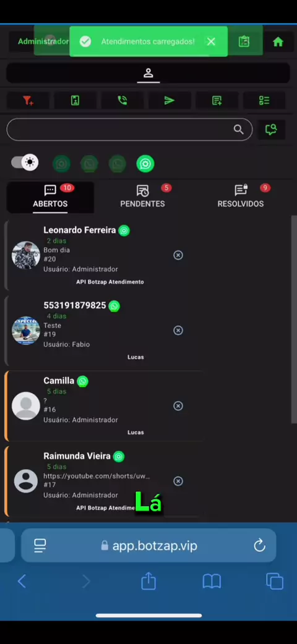Screen dimensions: 297x644
Task: Open the Safari share button
Action: tap(148, 581)
